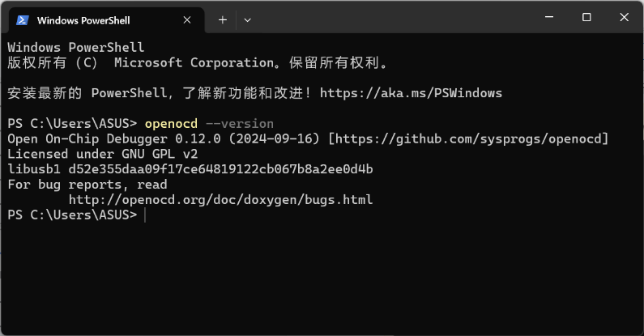Close the terminal window
This screenshot has height=336, width=644.
pyautogui.click(x=625, y=17)
